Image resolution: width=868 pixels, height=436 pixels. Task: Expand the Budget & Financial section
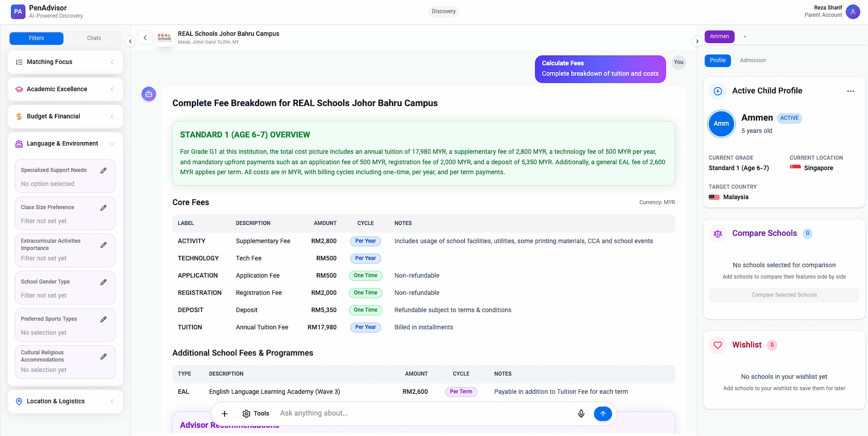(x=65, y=116)
